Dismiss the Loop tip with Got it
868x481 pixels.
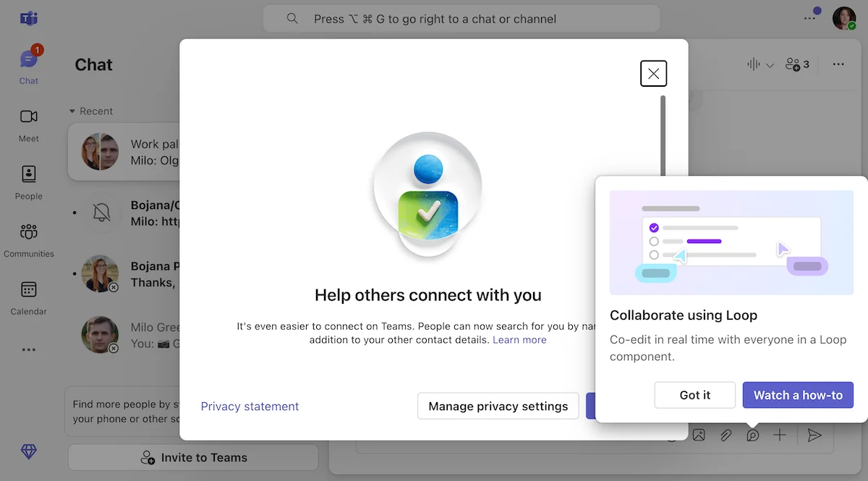694,395
